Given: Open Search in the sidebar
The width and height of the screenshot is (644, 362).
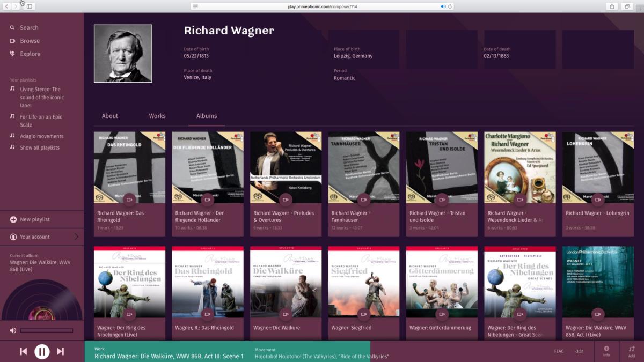Looking at the screenshot, I should tap(24, 28).
